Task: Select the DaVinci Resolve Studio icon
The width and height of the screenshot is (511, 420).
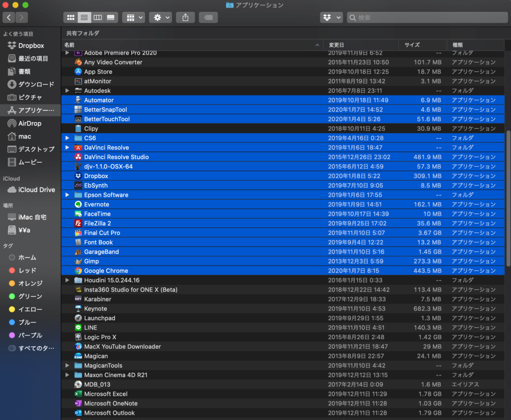Action: coord(78,157)
